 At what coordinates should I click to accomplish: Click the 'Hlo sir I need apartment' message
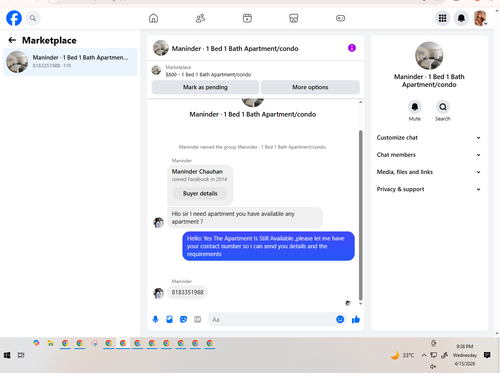pyautogui.click(x=245, y=218)
